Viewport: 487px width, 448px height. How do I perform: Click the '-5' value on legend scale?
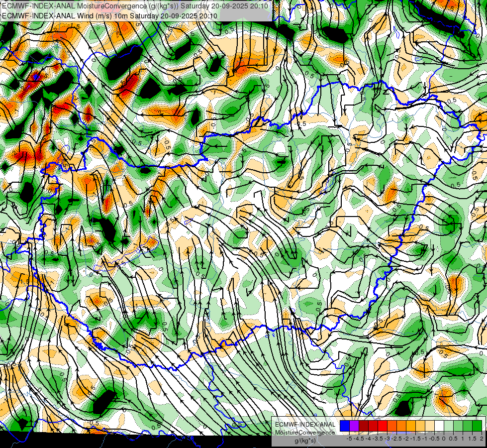(x=349, y=439)
